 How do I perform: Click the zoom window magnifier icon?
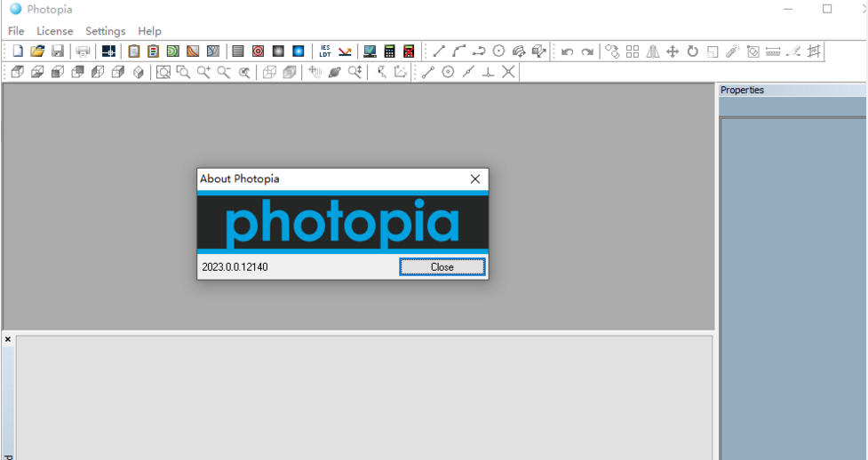(183, 72)
